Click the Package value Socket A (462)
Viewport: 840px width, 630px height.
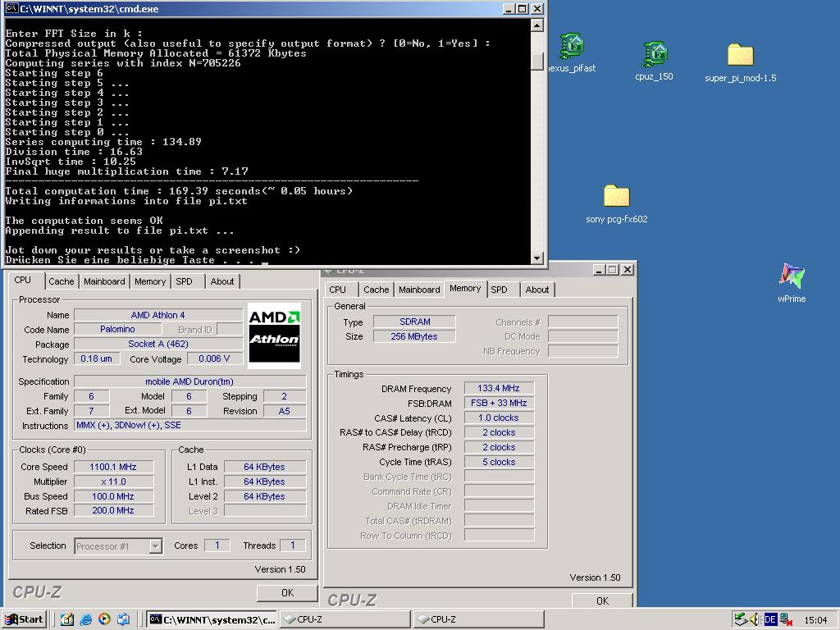pos(158,344)
